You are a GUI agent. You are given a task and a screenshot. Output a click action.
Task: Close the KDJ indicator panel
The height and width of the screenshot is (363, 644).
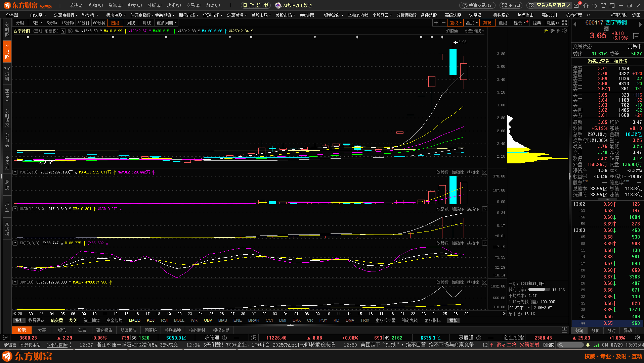point(484,243)
